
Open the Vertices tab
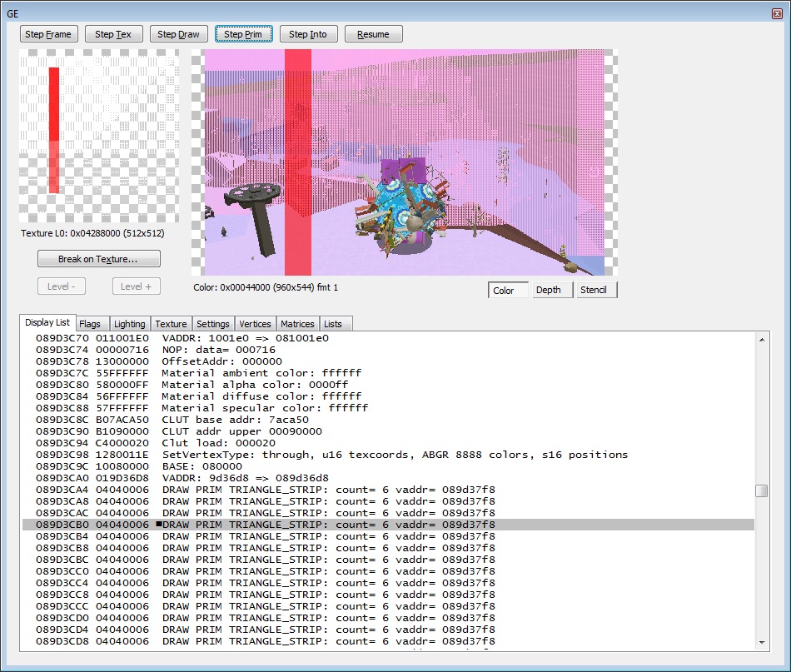coord(256,324)
